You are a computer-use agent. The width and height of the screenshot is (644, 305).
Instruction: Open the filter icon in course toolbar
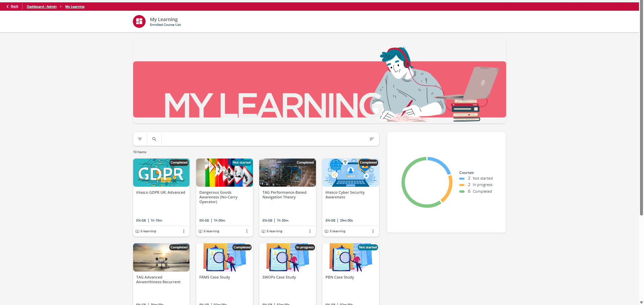tap(140, 139)
